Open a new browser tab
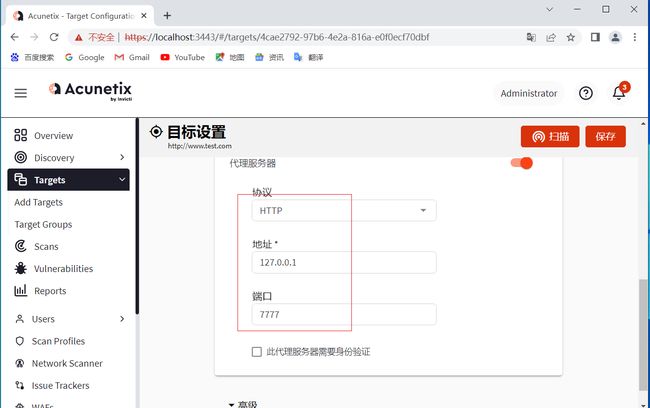Screen dimensions: 650x408 tap(167, 16)
